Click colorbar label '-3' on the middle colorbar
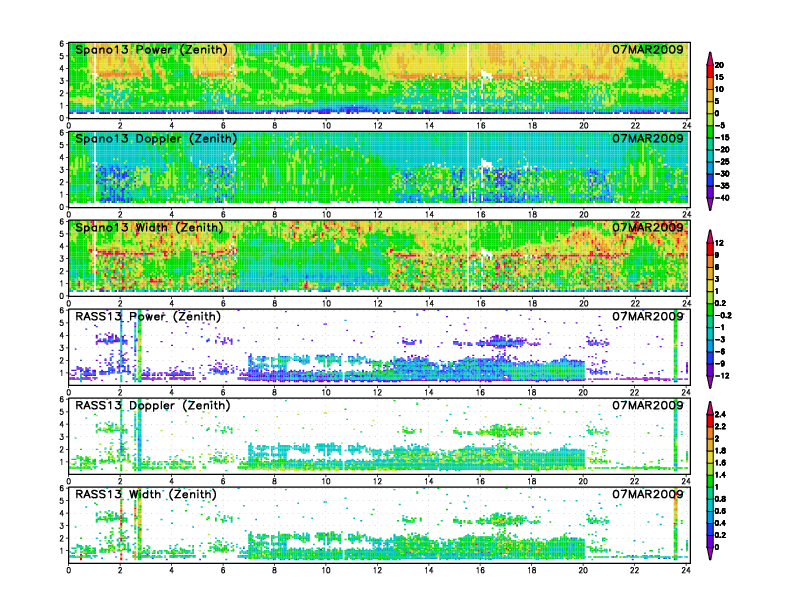The width and height of the screenshot is (792, 612). (721, 340)
